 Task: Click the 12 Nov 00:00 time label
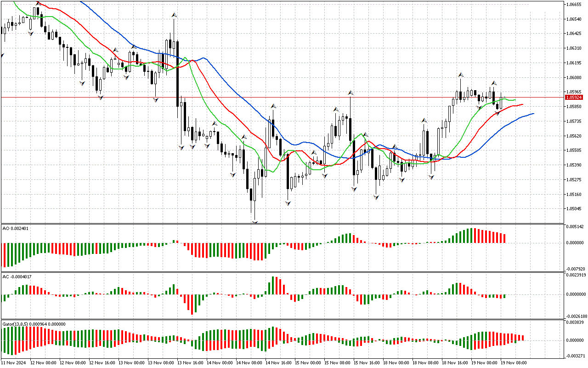click(43, 363)
